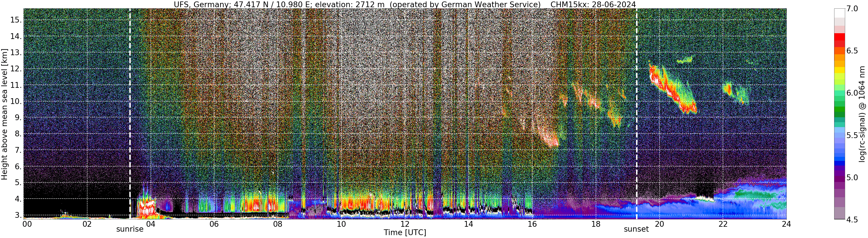Click the 'Time [UTC]' axis label
The image size is (868, 238).
(405, 233)
